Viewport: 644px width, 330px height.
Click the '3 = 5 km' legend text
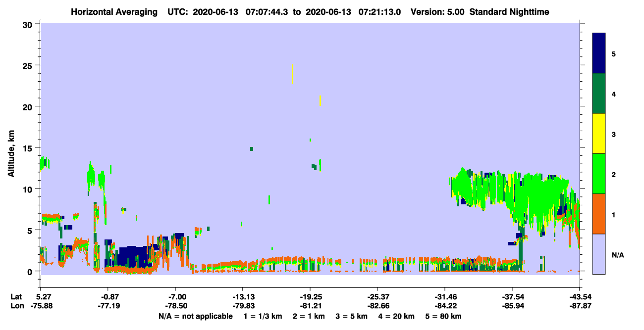(352, 316)
